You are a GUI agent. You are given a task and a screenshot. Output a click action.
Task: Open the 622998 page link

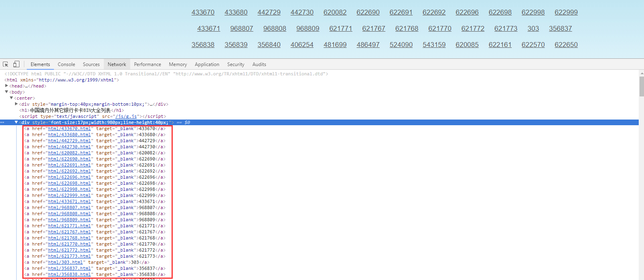[x=533, y=13]
